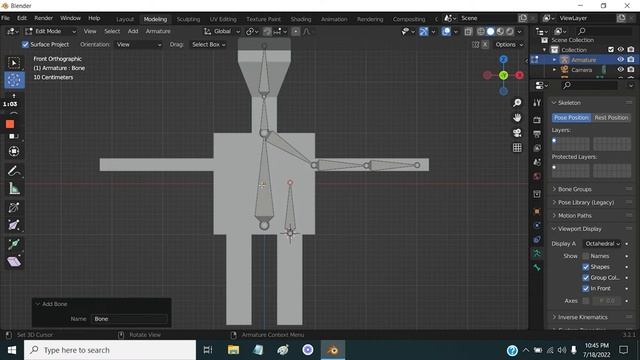640x360 pixels.
Task: Activate the 3D Cursor tool
Action: click(14, 80)
